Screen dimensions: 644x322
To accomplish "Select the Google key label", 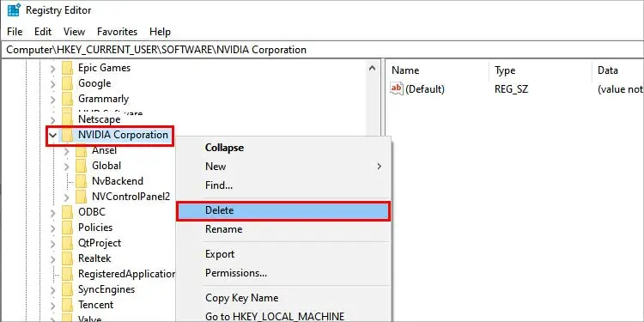I will click(94, 83).
